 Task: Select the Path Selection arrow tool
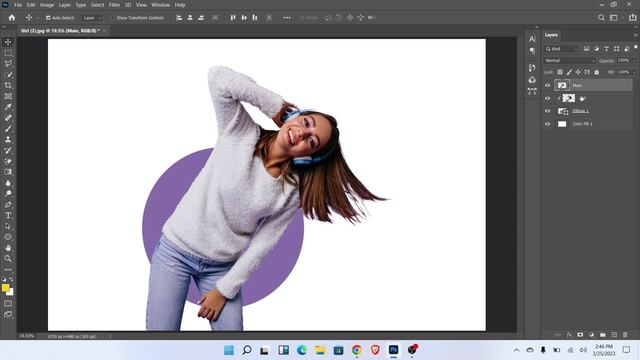point(8,226)
